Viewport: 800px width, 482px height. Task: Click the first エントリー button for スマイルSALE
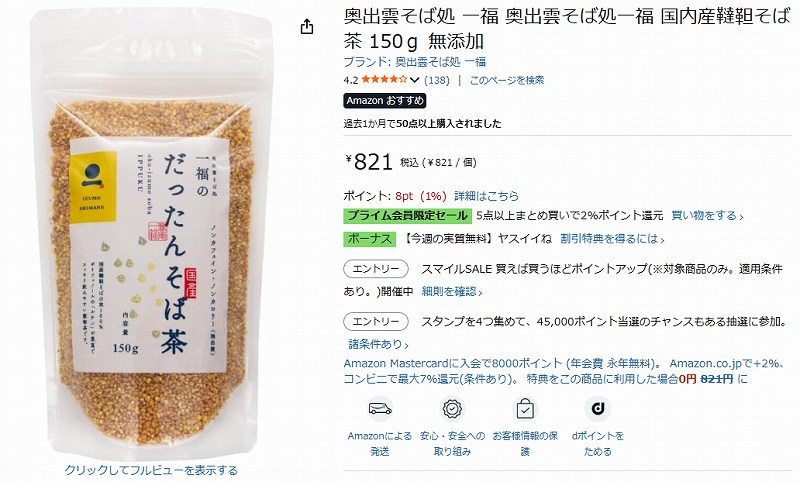pyautogui.click(x=376, y=269)
